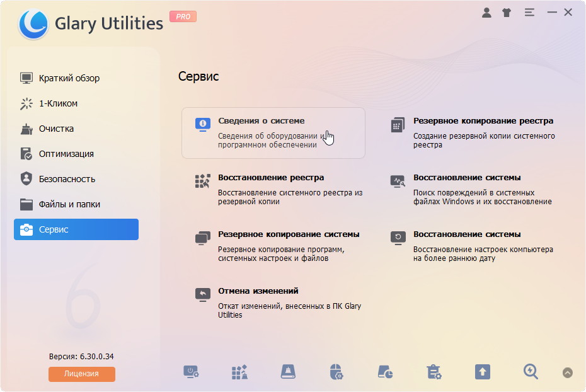Open the 1-Кликом maintenance section
This screenshot has height=392, width=586.
tap(76, 103)
